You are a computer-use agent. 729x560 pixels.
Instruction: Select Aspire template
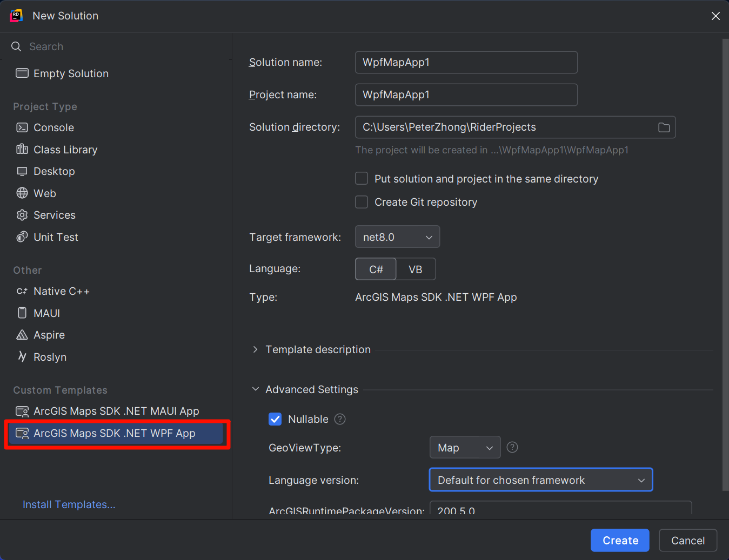tap(116, 335)
